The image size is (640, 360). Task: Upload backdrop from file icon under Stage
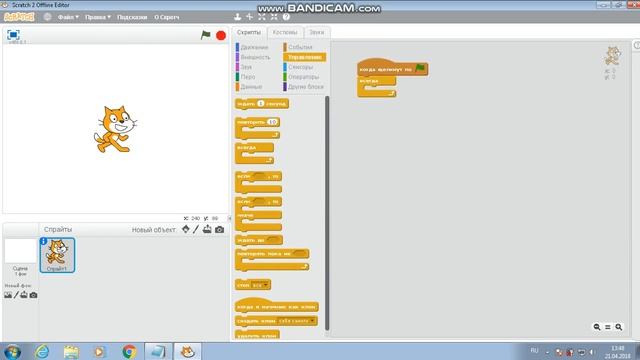point(24,295)
